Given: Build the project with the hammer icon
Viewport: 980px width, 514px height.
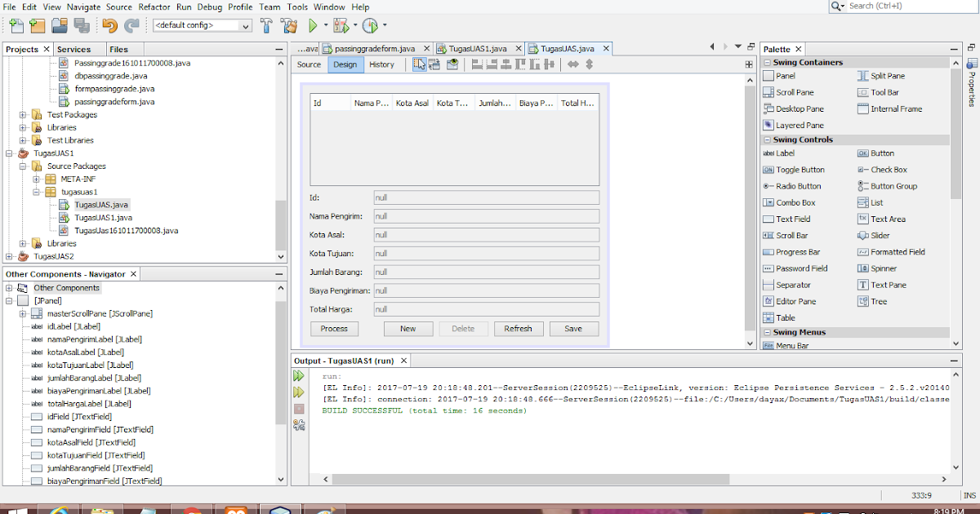Looking at the screenshot, I should click(x=266, y=25).
